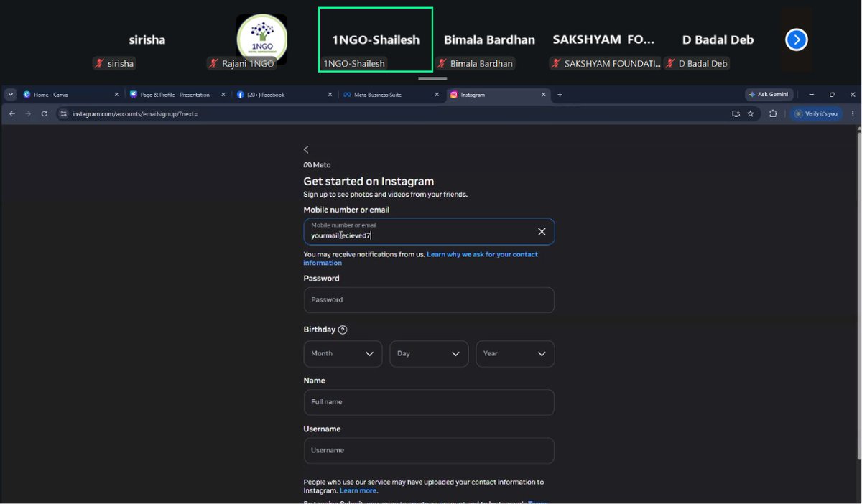Select the sirisha participant name tile
This screenshot has height=504, width=862.
pyautogui.click(x=147, y=39)
